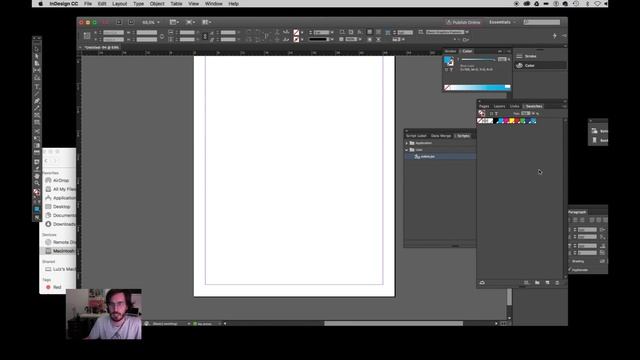Open the View Options dropdown
The height and width of the screenshot is (360, 640).
tap(174, 22)
